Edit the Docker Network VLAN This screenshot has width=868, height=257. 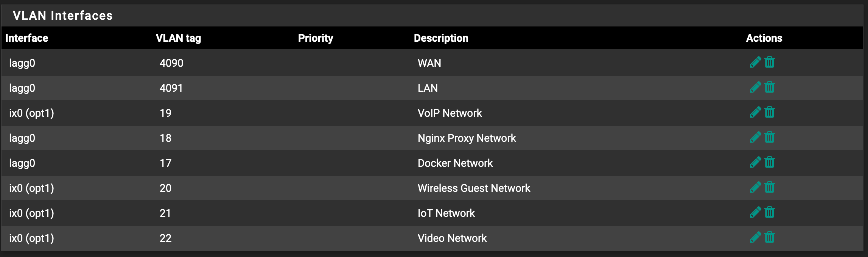coord(755,162)
